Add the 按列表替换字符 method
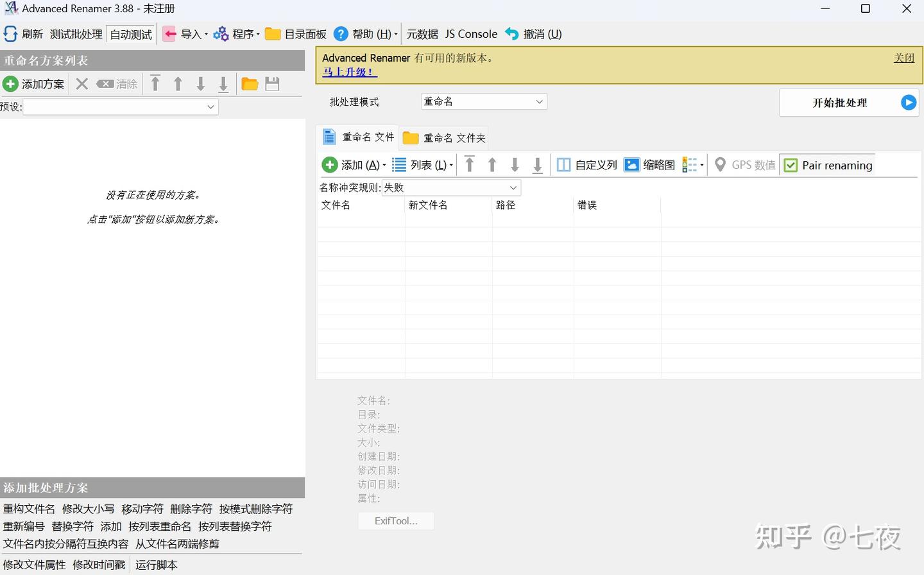 (235, 526)
